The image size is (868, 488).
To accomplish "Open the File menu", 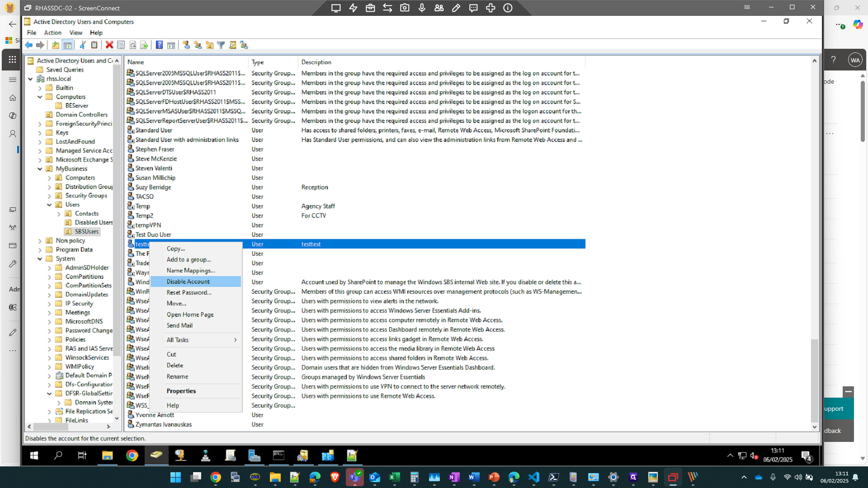I will click(x=32, y=33).
